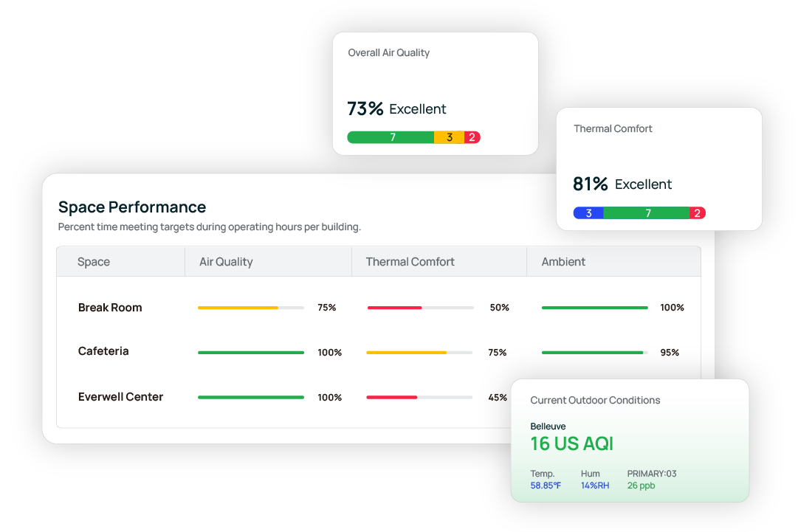This screenshot has height=532, width=798.
Task: Click the 16 US AQI reading
Action: [571, 443]
